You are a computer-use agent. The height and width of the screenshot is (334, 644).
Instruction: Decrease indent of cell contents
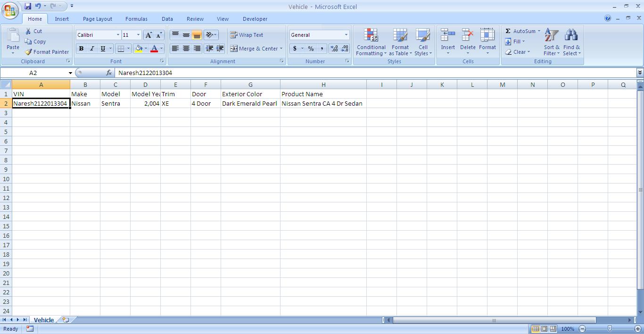[209, 49]
